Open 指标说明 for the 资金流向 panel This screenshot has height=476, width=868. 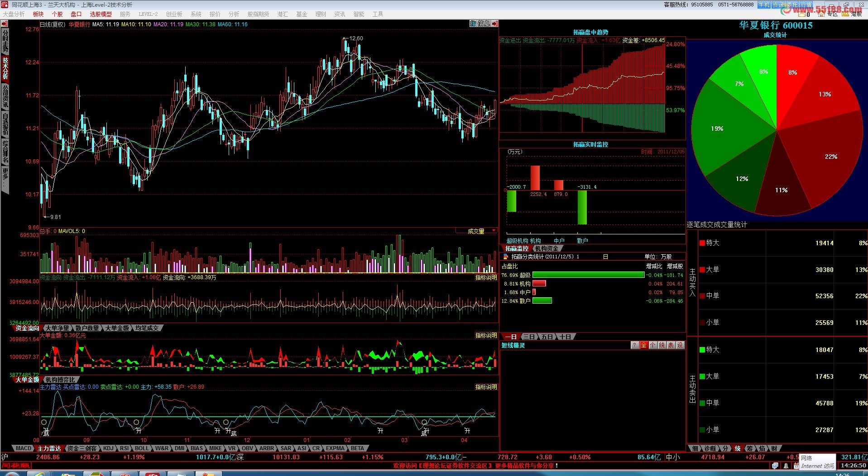[486, 277]
